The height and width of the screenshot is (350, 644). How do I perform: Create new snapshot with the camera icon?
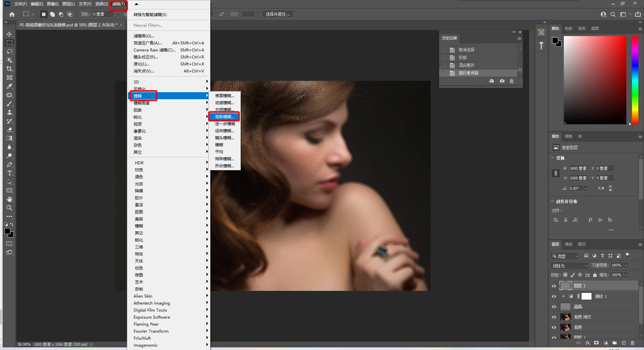tap(502, 81)
